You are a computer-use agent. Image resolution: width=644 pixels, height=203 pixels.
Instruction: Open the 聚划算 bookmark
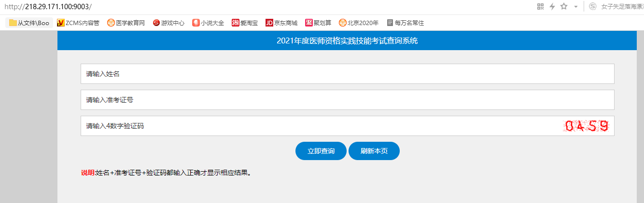coord(318,23)
